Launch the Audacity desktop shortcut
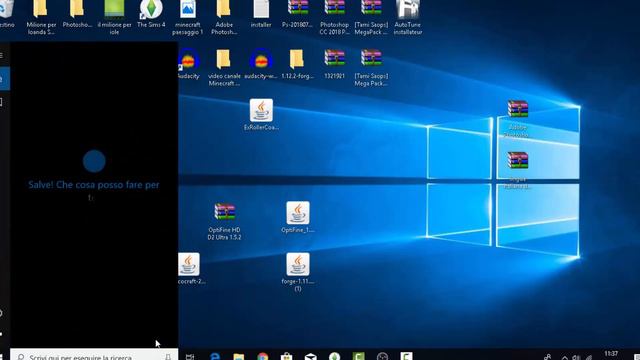 [x=189, y=59]
